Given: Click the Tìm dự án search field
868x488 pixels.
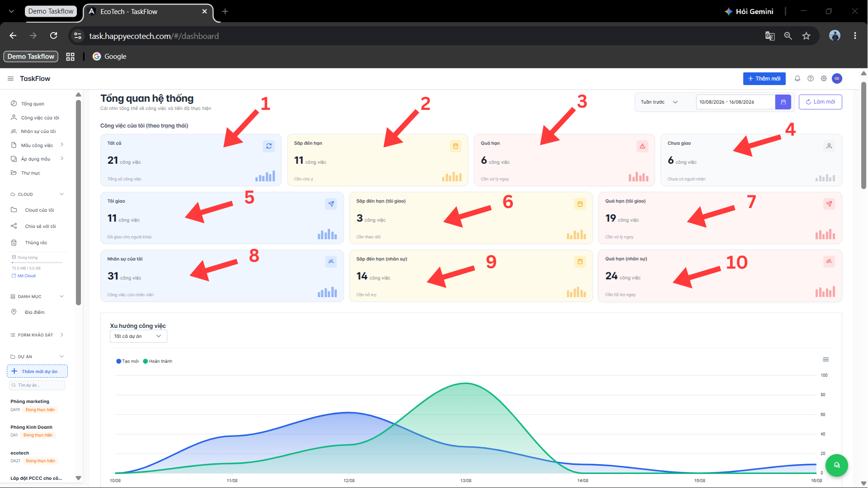Looking at the screenshot, I should coord(37,385).
